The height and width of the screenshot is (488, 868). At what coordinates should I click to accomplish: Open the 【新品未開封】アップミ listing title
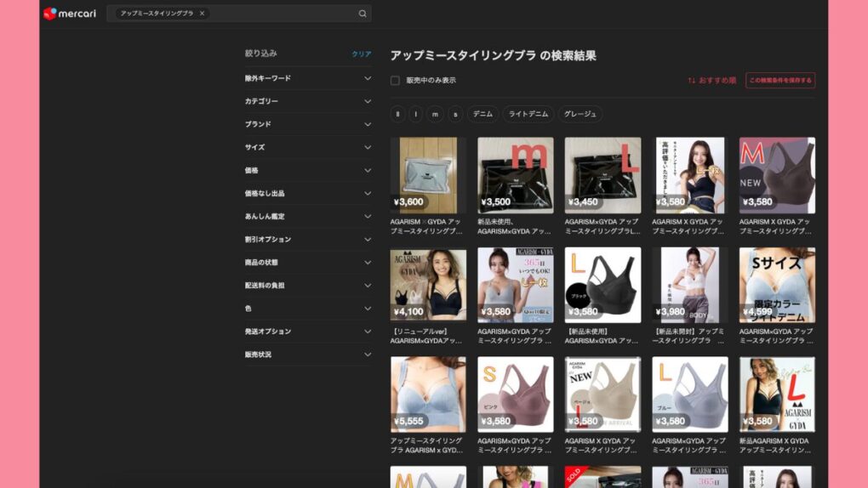688,336
